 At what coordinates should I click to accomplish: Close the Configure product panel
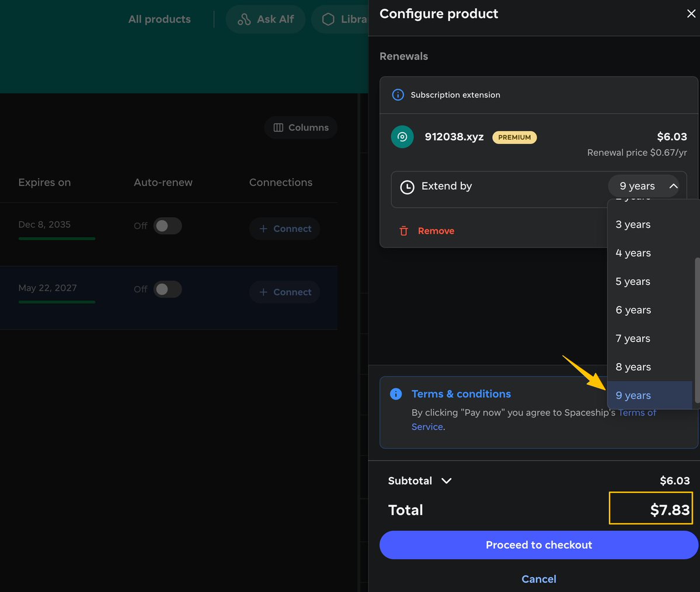coord(691,13)
